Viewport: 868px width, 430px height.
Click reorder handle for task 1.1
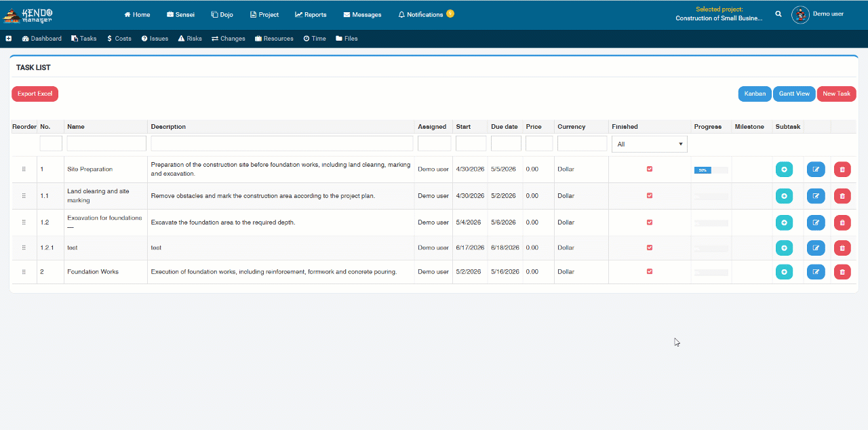(x=24, y=195)
